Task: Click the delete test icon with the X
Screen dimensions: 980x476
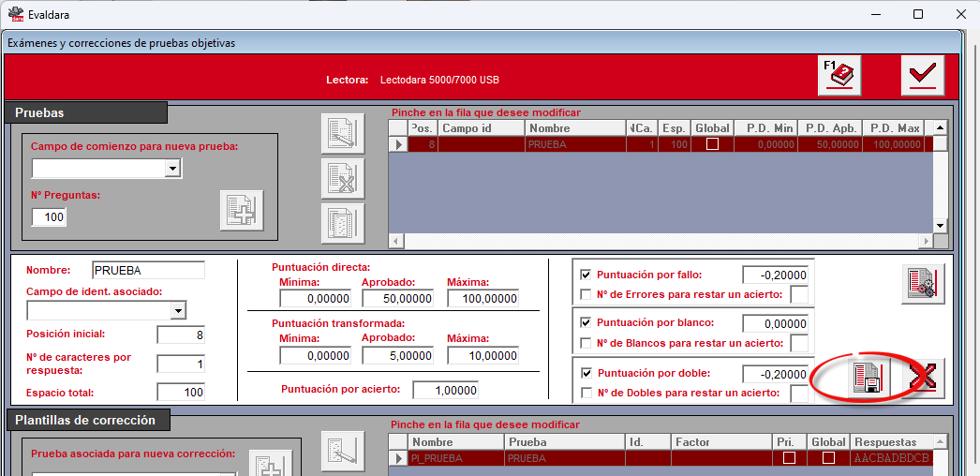Action: 343,179
